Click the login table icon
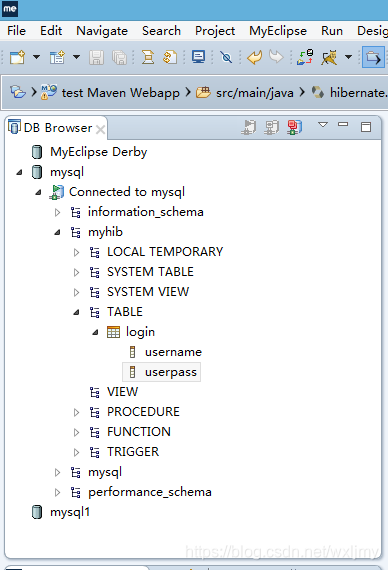388x570 pixels. tap(113, 332)
